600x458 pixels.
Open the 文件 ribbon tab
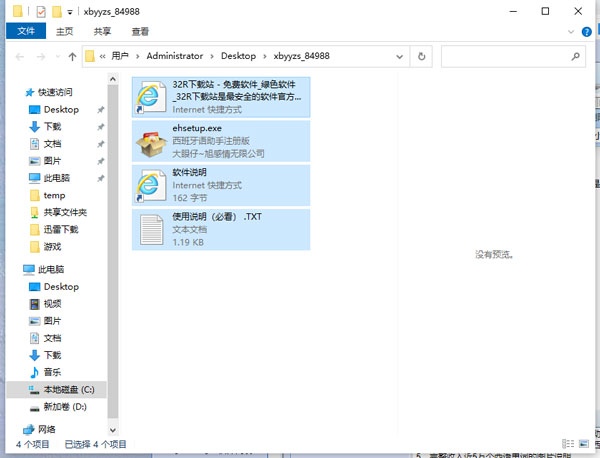point(26,31)
